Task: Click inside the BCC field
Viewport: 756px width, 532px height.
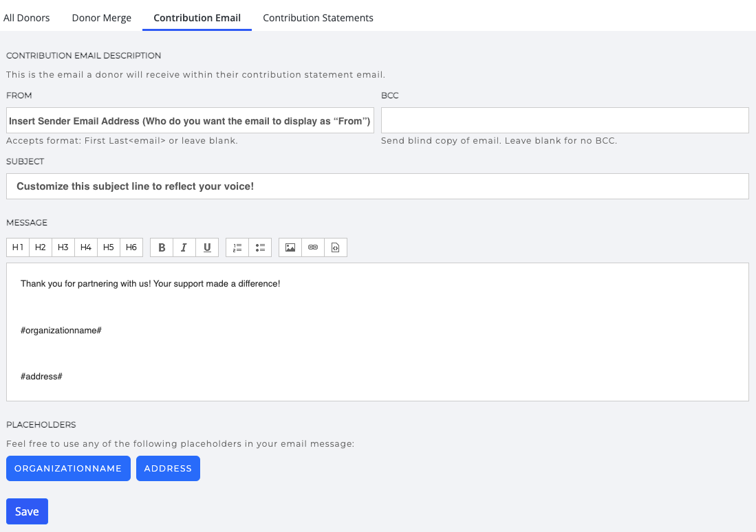Action: [x=564, y=120]
